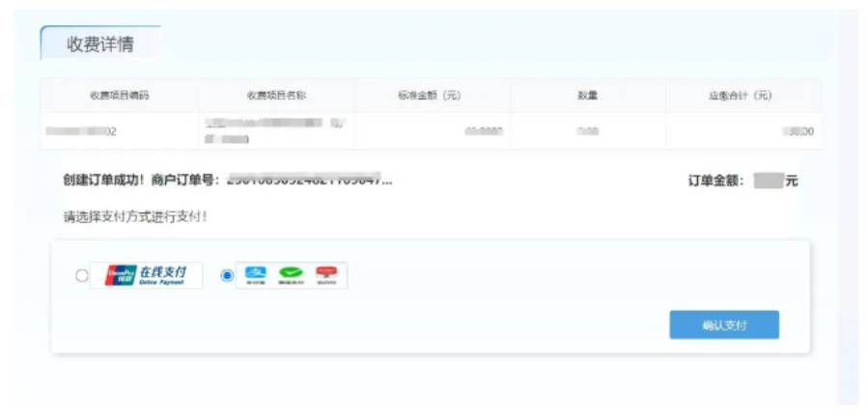Click the 标准金额（元） column header

click(430, 96)
